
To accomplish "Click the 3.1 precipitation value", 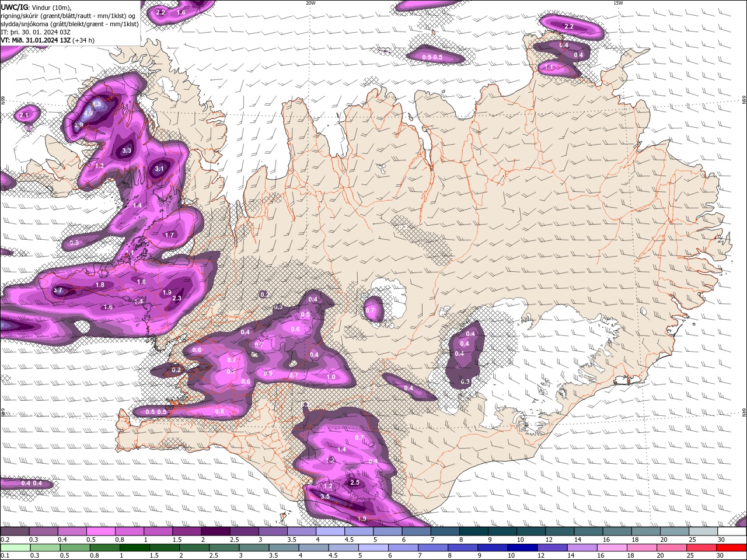I will 159,169.
